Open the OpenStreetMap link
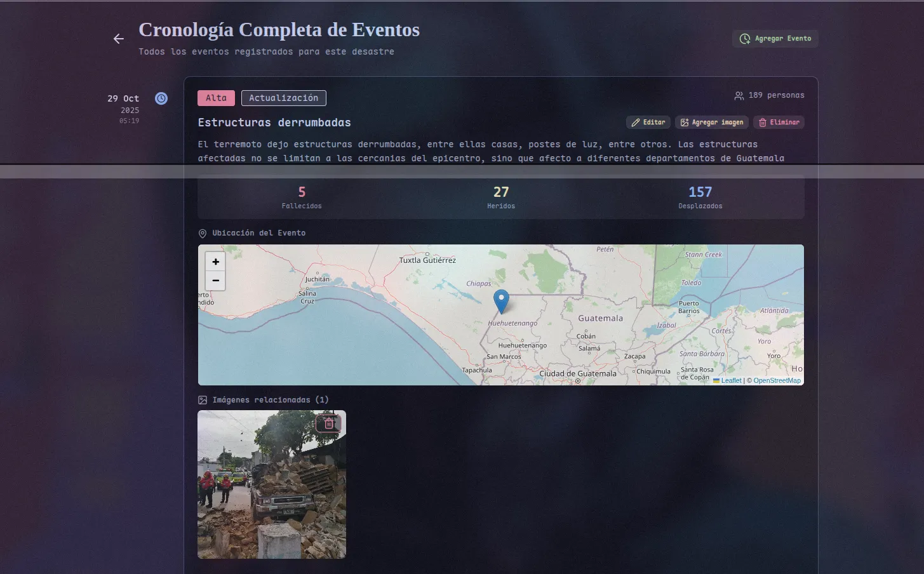This screenshot has height=574, width=924. (x=776, y=380)
